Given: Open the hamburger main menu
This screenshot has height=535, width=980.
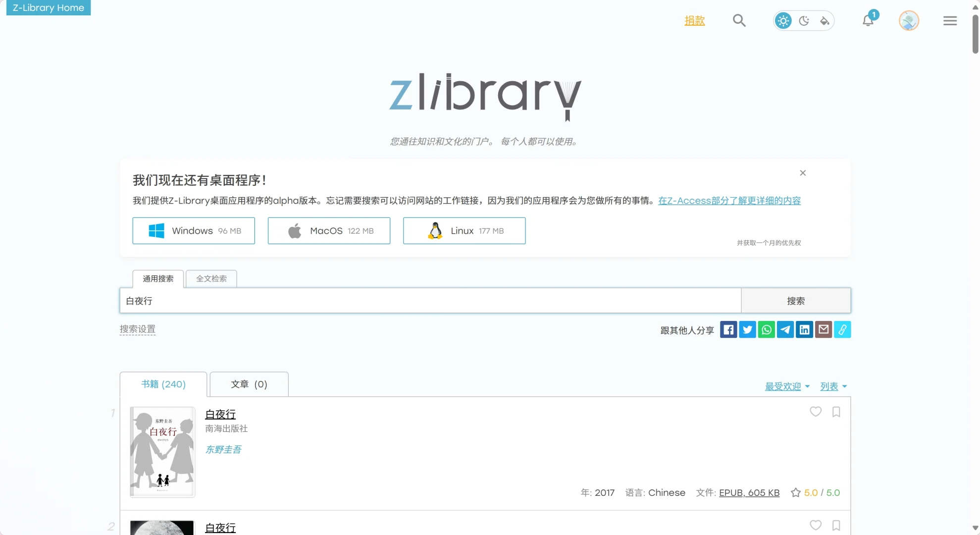Looking at the screenshot, I should click(x=950, y=20).
